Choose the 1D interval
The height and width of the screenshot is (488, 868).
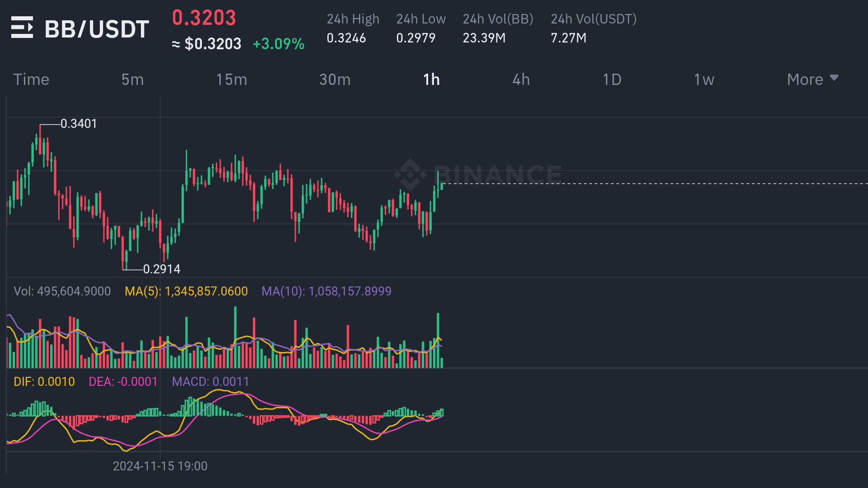[612, 80]
